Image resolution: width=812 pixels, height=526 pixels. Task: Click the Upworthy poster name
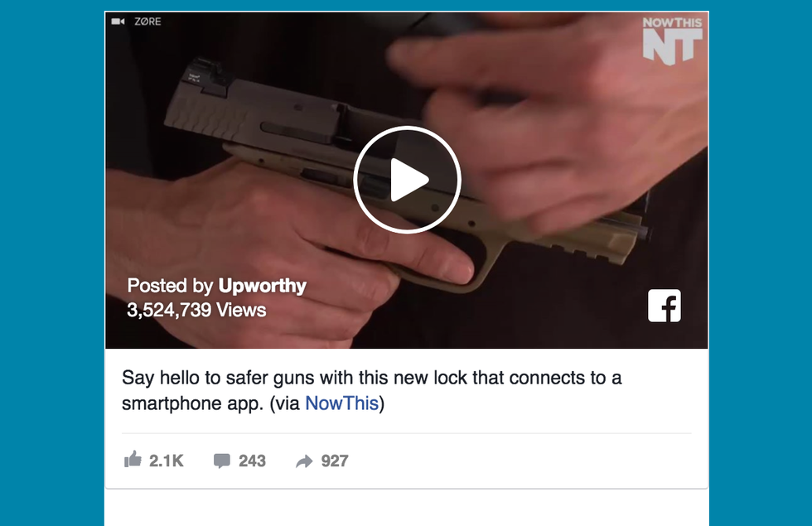262,286
